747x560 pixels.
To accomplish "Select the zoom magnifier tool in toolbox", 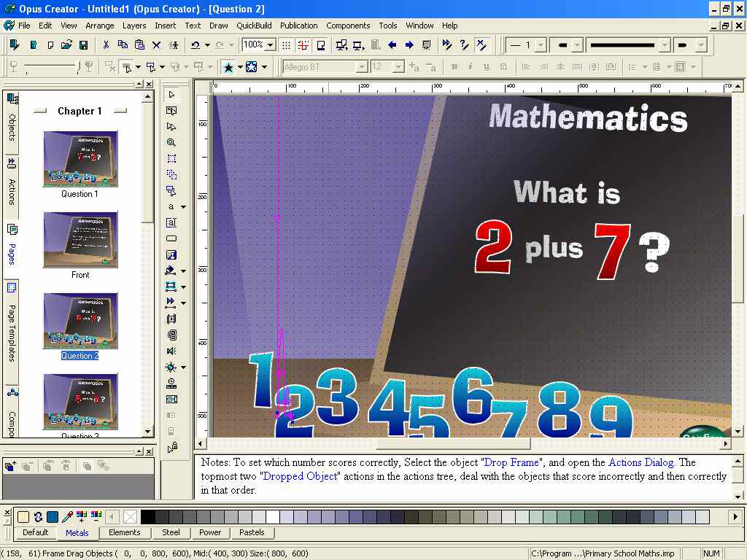I will click(171, 142).
